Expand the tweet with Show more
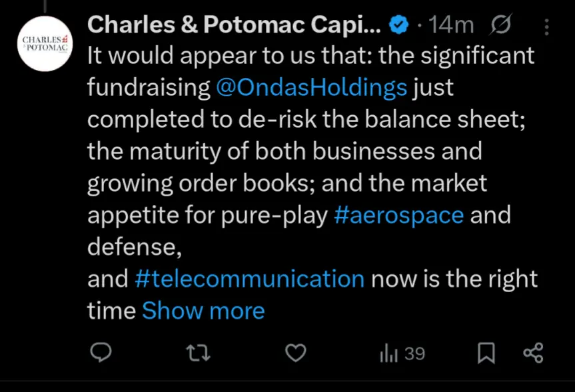Image resolution: width=575 pixels, height=392 pixels. tap(203, 311)
